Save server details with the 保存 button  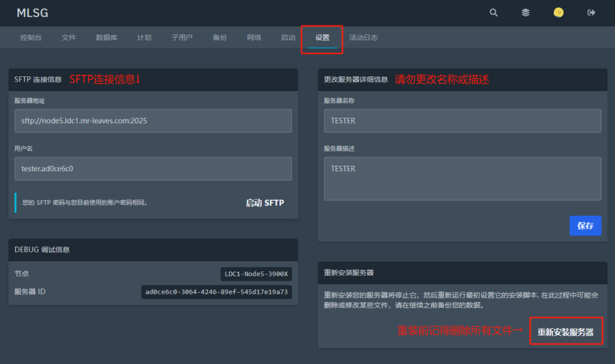(x=585, y=225)
